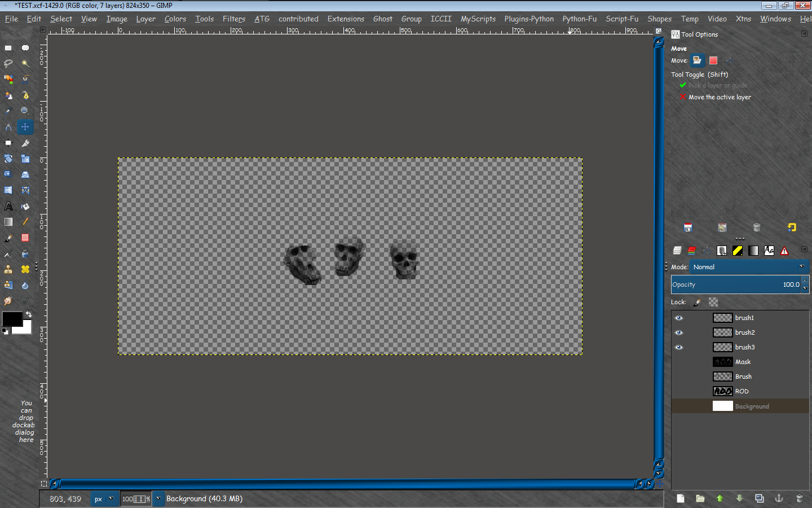Select the Blend gradient tool
Viewport: 812px width, 508px height.
click(8, 222)
